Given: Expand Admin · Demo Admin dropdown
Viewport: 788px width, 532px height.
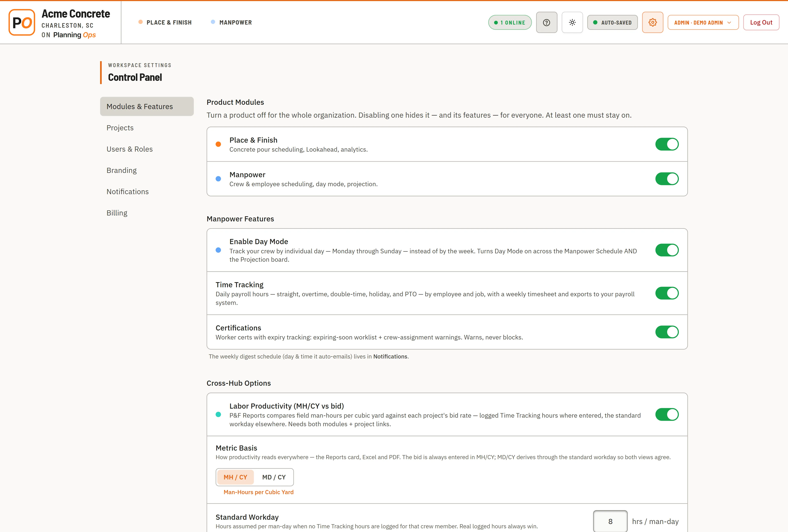Looking at the screenshot, I should [x=703, y=22].
